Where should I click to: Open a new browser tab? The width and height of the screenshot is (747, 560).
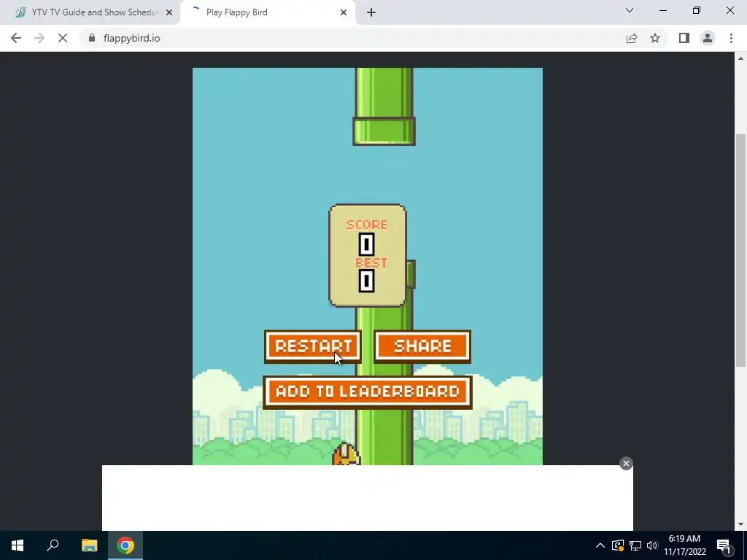tap(371, 12)
